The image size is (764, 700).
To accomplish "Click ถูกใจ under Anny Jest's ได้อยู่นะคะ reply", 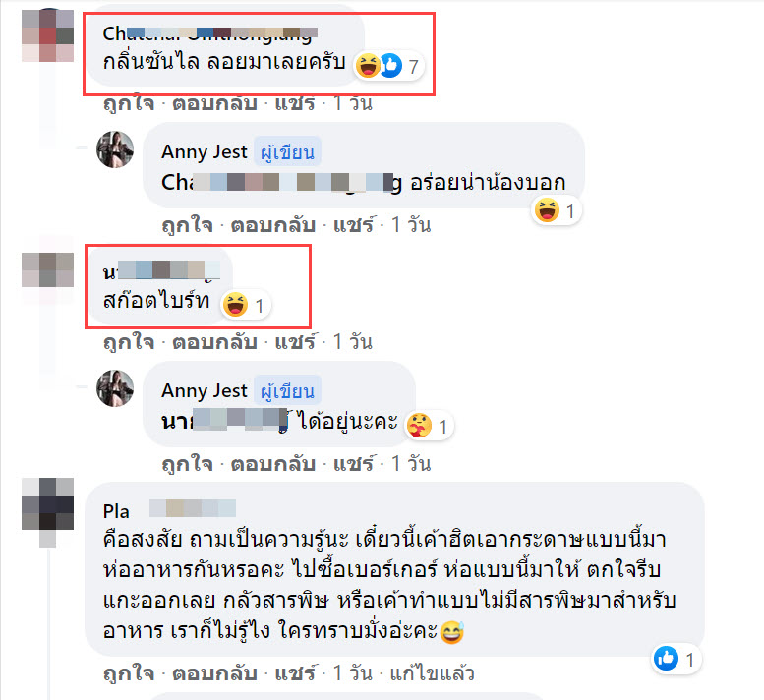I will 187,464.
